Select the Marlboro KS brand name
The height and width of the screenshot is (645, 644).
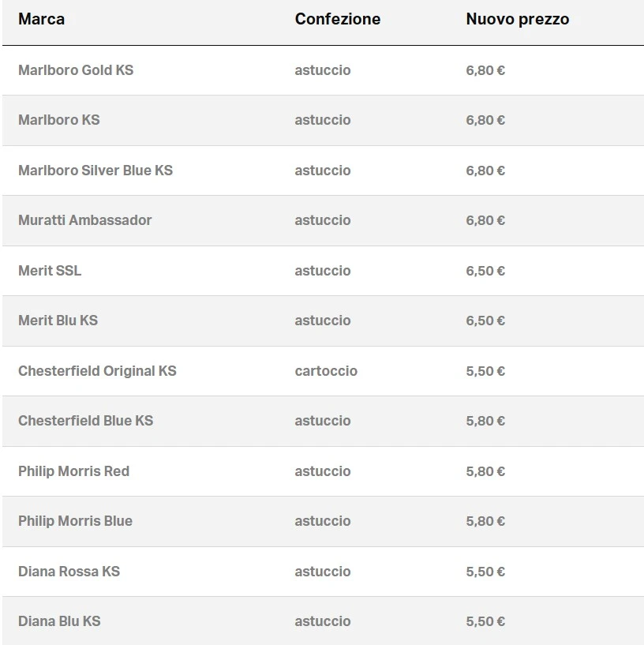(x=59, y=120)
